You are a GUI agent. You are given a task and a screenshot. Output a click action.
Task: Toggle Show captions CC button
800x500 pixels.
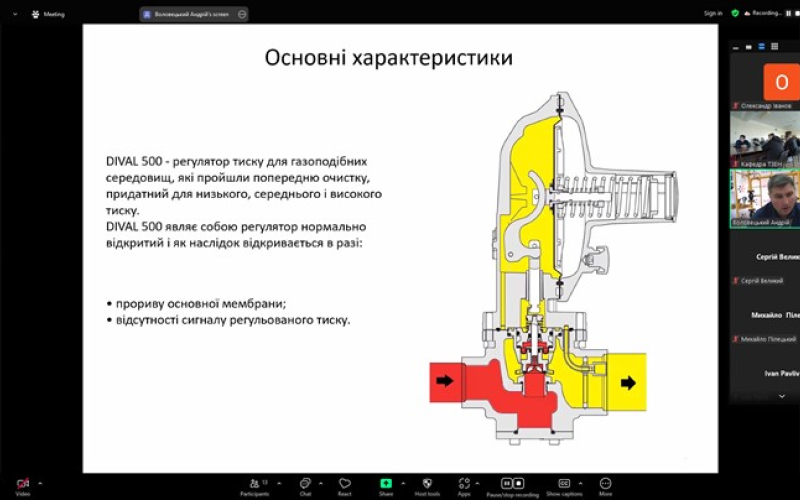pyautogui.click(x=564, y=486)
